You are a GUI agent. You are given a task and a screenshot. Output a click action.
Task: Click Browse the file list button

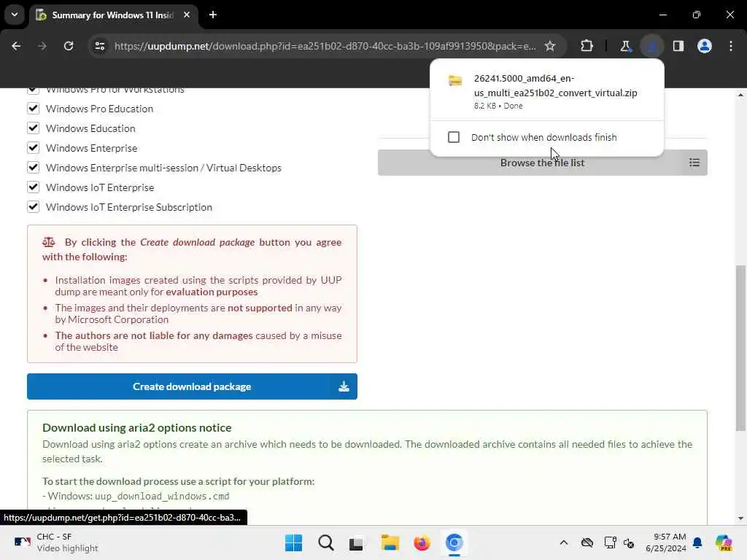pyautogui.click(x=542, y=163)
